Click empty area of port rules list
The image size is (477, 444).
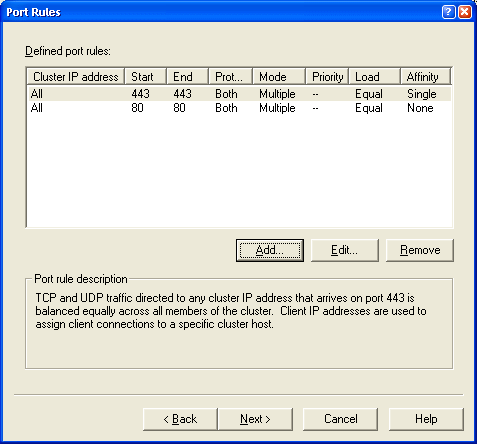click(239, 170)
